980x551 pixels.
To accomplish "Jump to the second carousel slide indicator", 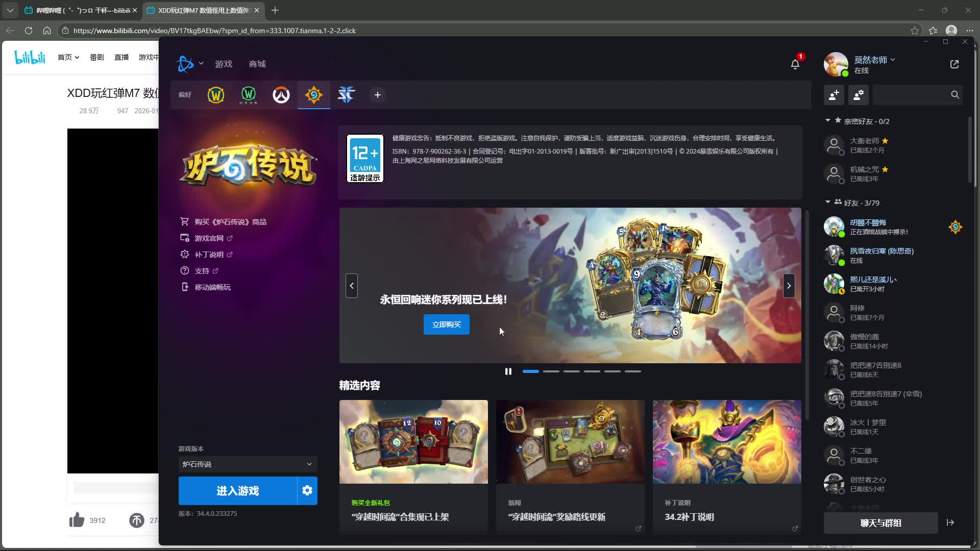I will click(551, 371).
